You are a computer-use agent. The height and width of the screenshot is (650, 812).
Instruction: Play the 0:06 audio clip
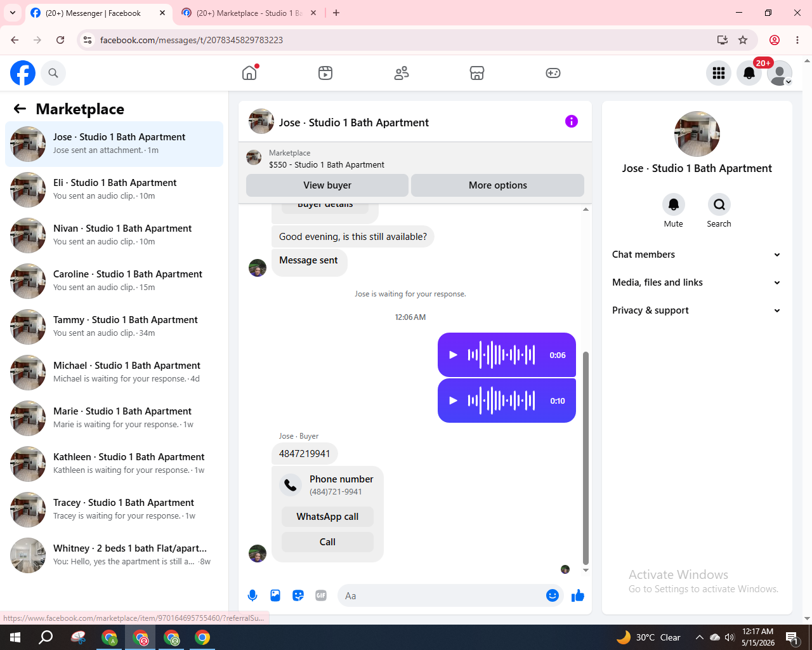click(453, 355)
